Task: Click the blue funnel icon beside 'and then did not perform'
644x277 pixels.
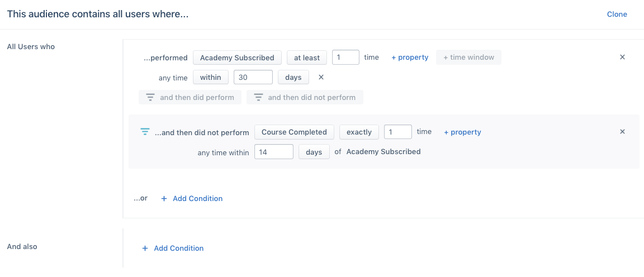Action: 145,132
